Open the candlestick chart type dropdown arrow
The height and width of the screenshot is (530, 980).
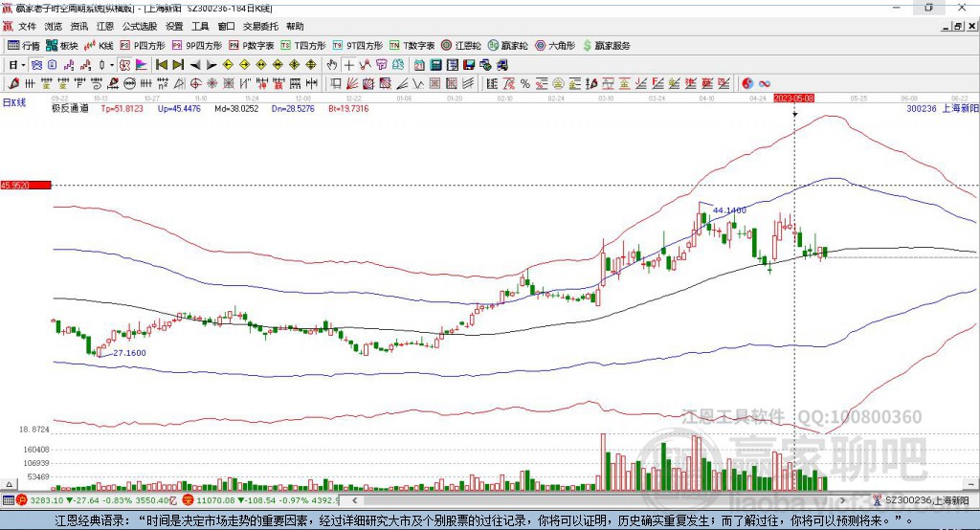point(111,64)
